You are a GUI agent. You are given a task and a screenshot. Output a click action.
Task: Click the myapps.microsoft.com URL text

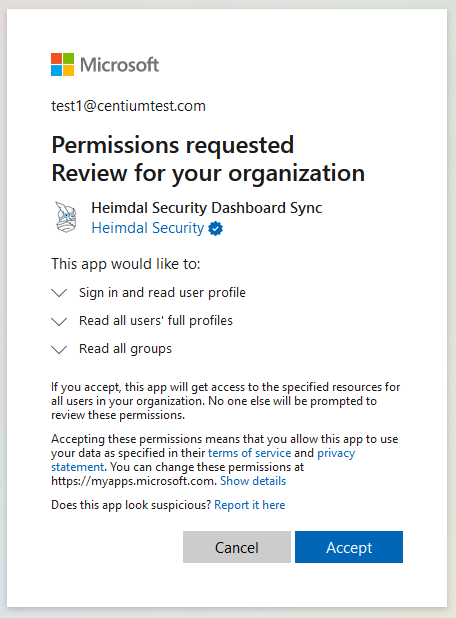click(x=133, y=481)
